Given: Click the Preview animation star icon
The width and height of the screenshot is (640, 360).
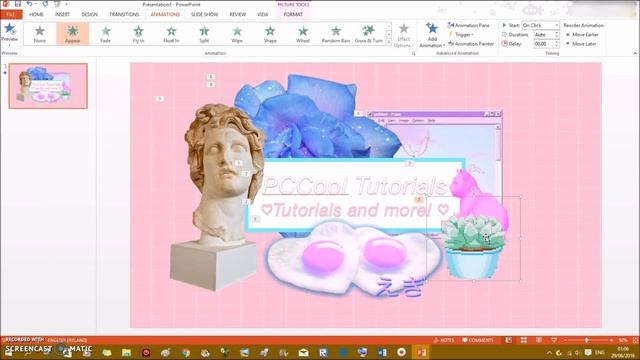Looking at the screenshot, I should pyautogui.click(x=9, y=29).
